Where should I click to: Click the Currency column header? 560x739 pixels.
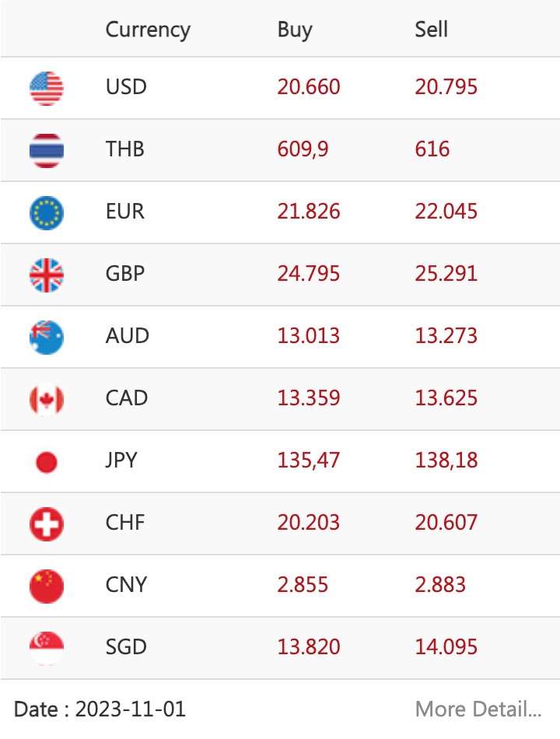tap(148, 30)
